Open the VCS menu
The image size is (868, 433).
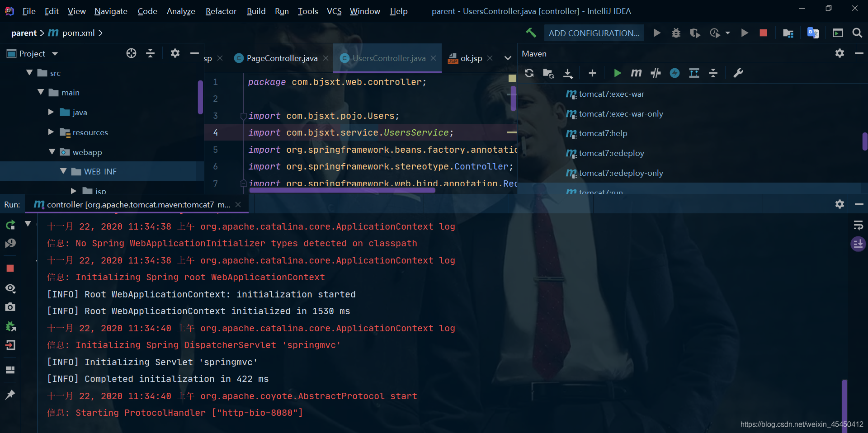click(x=334, y=11)
